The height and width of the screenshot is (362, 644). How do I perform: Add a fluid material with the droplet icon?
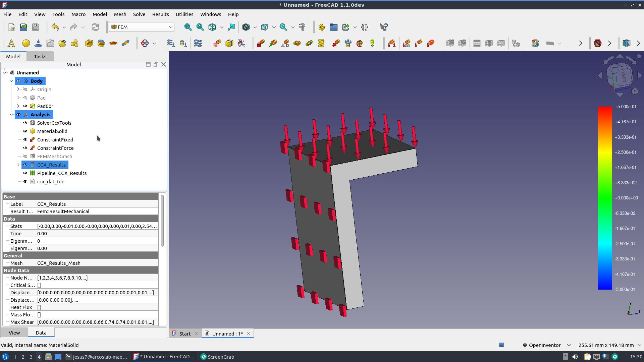pos(38,43)
